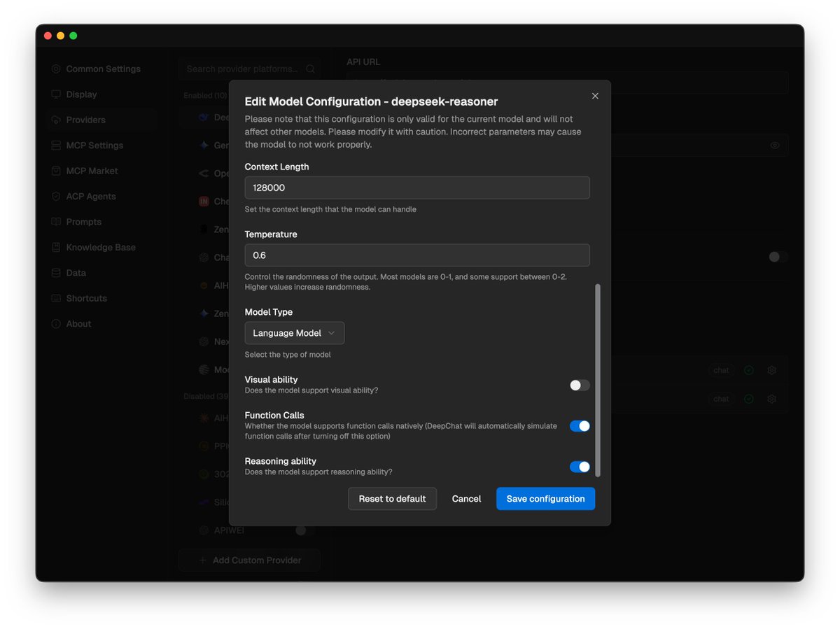Viewport: 840px width, 629px height.
Task: Click the star icon beside 'Gen' provider
Action: coord(204,146)
